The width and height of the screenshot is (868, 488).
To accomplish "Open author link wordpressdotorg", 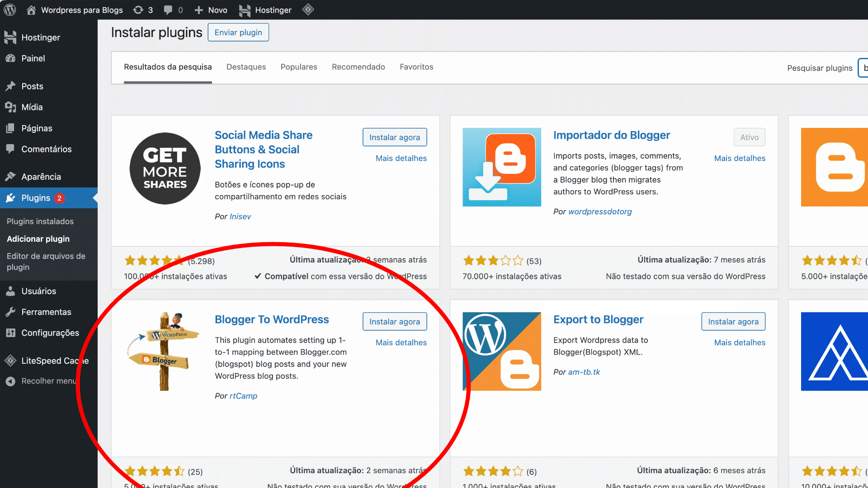I will coord(600,211).
